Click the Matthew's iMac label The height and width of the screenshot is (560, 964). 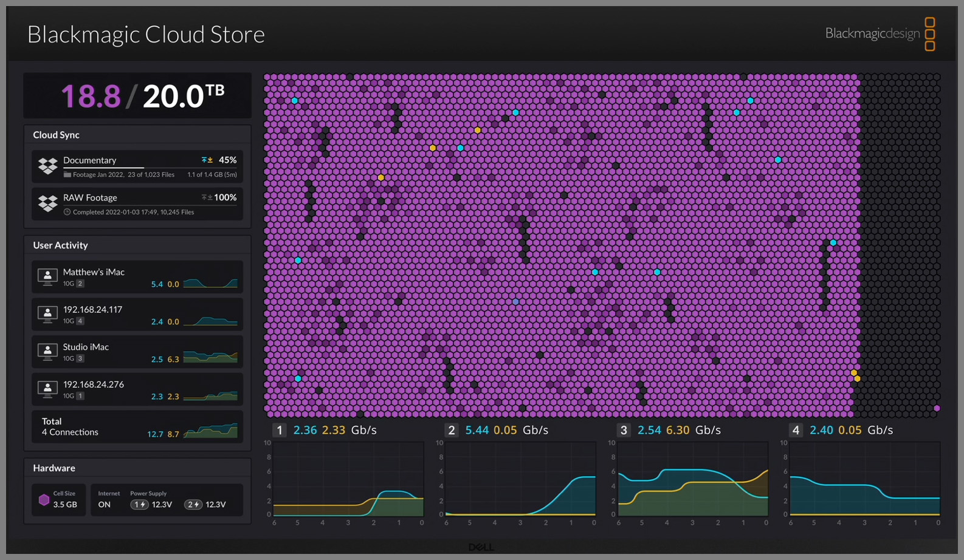click(94, 272)
